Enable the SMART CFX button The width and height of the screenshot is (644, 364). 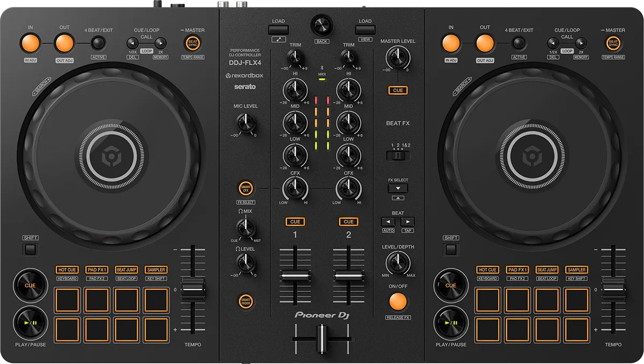(246, 188)
